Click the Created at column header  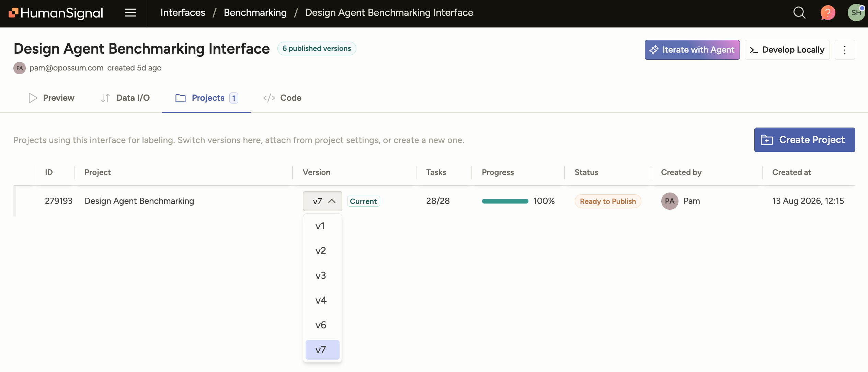pyautogui.click(x=791, y=172)
